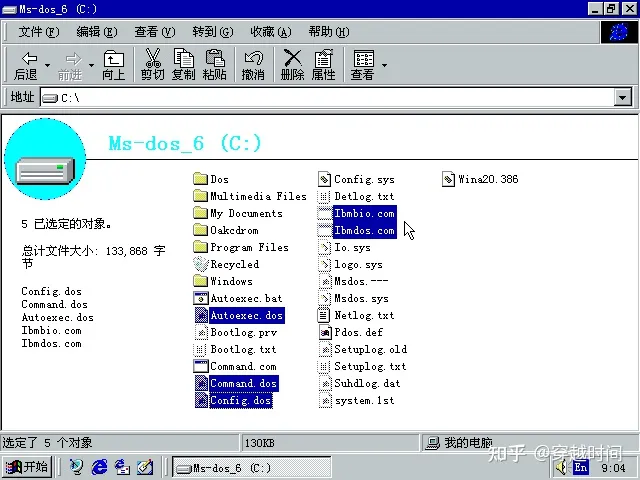The image size is (640, 480).
Task: Select the Msdos.sys file
Action: (x=353, y=298)
